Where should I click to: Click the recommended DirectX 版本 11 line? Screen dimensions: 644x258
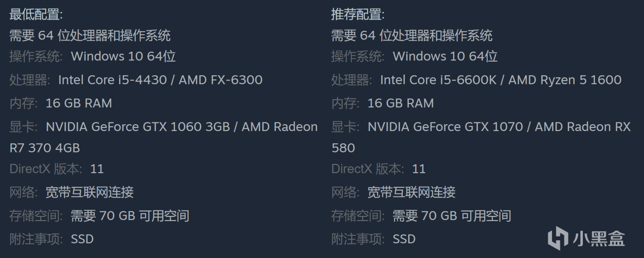(379, 169)
